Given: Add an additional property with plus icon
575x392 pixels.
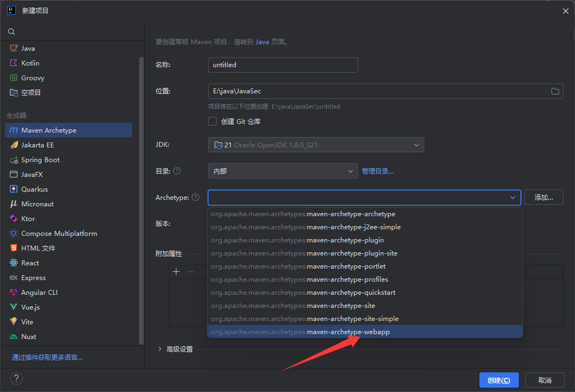Looking at the screenshot, I should point(176,272).
